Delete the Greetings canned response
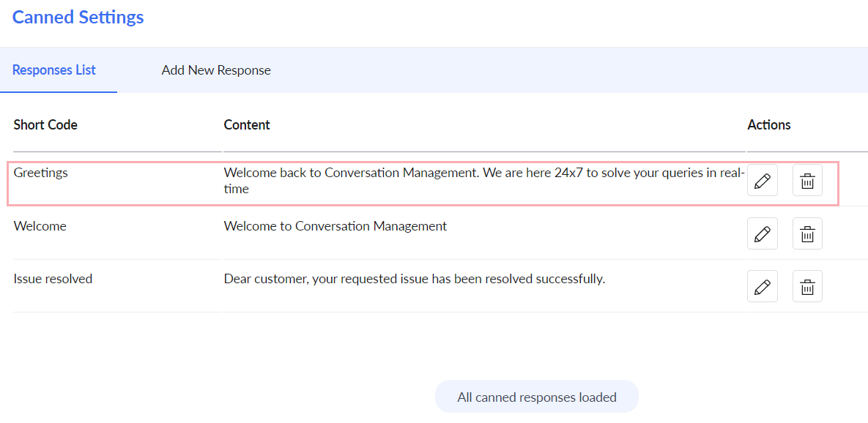The width and height of the screenshot is (868, 423). [808, 180]
